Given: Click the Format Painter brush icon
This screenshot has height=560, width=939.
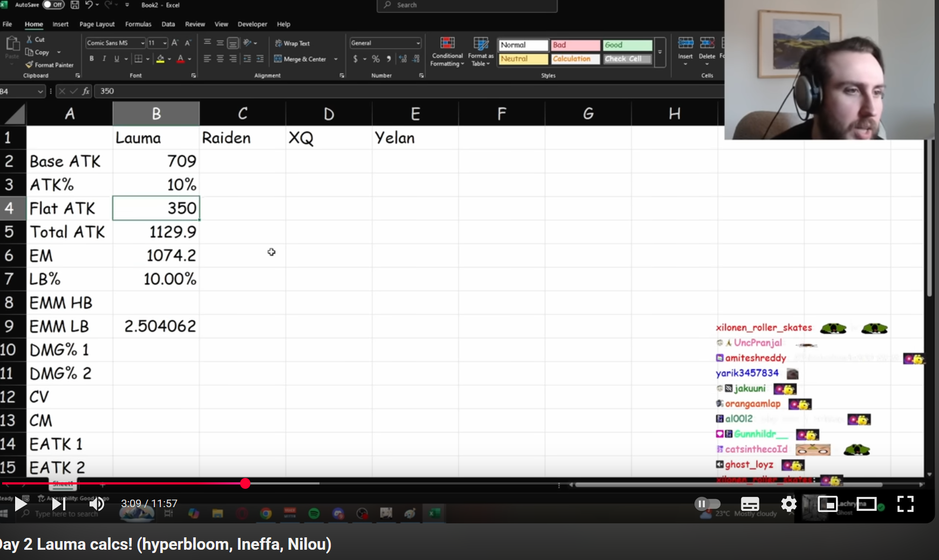Looking at the screenshot, I should [x=29, y=65].
